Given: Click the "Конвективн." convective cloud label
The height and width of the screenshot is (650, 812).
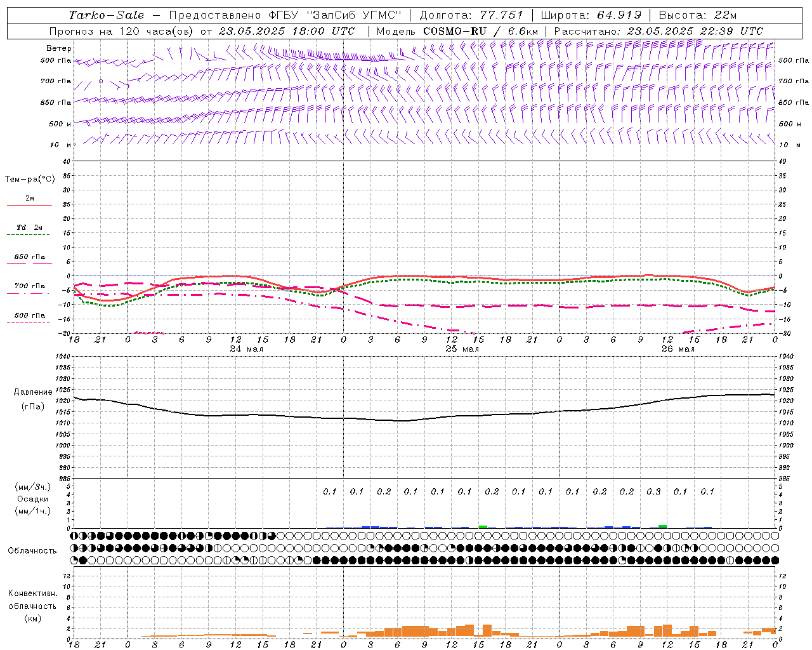Looking at the screenshot, I should (33, 594).
